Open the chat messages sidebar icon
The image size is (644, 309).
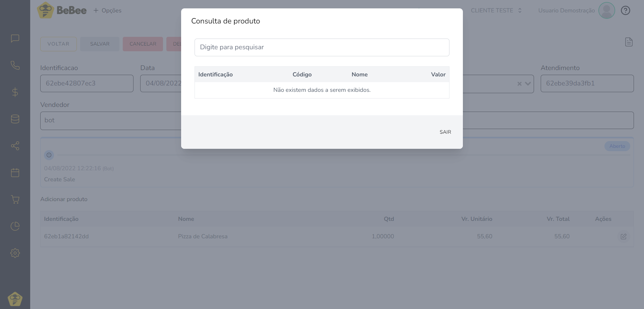click(15, 39)
